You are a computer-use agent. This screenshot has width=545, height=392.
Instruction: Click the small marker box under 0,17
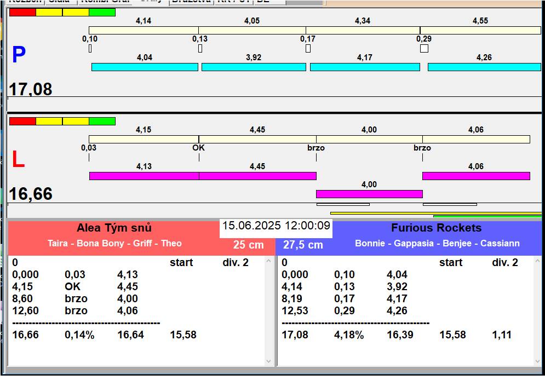[308, 49]
